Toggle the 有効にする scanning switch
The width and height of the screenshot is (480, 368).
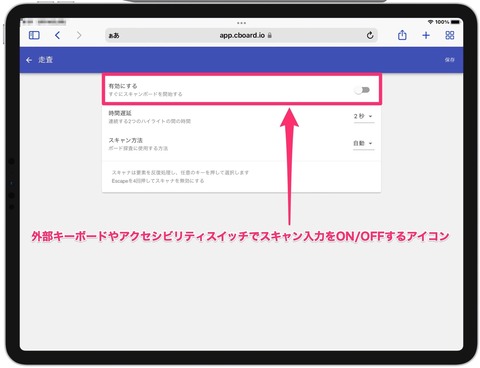coord(362,90)
